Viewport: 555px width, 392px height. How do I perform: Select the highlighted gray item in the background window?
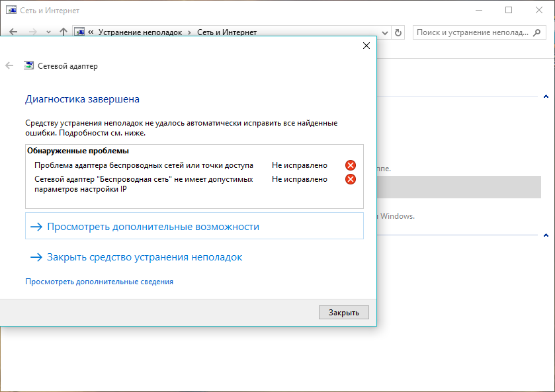pyautogui.click(x=458, y=187)
